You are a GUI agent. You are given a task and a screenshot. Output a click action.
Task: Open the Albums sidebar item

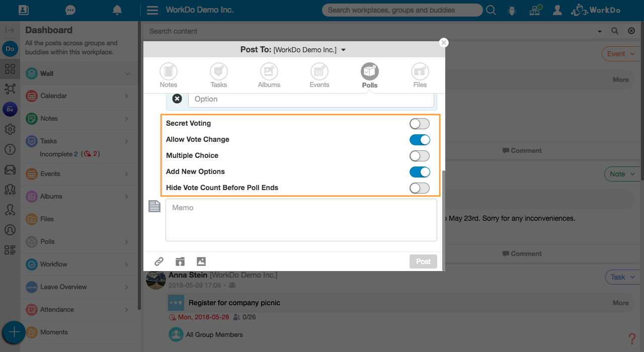[80, 197]
